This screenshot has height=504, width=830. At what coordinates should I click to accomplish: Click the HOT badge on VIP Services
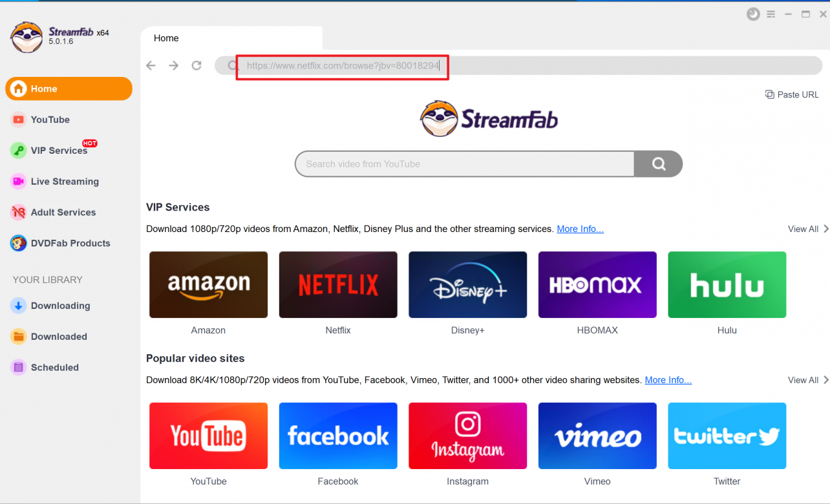90,143
